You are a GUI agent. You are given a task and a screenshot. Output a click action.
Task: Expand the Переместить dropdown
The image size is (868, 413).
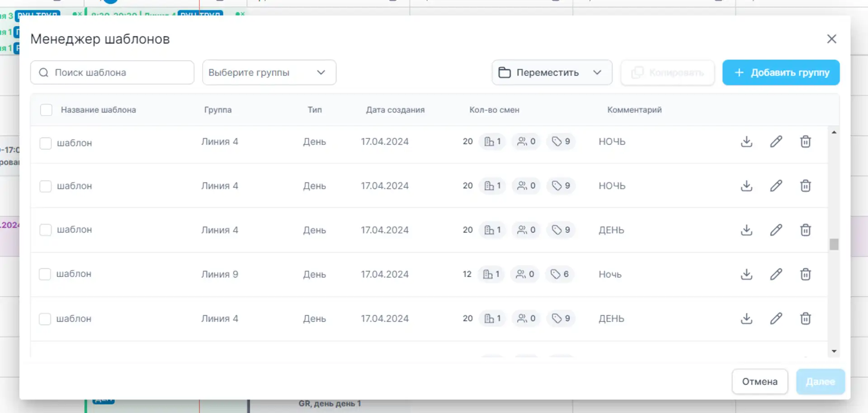[552, 72]
